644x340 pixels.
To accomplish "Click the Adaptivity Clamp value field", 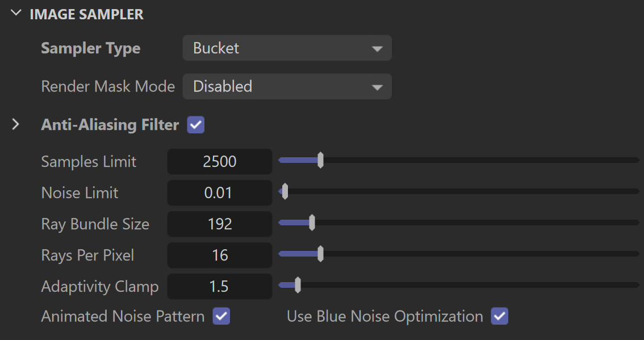I will coord(220,286).
